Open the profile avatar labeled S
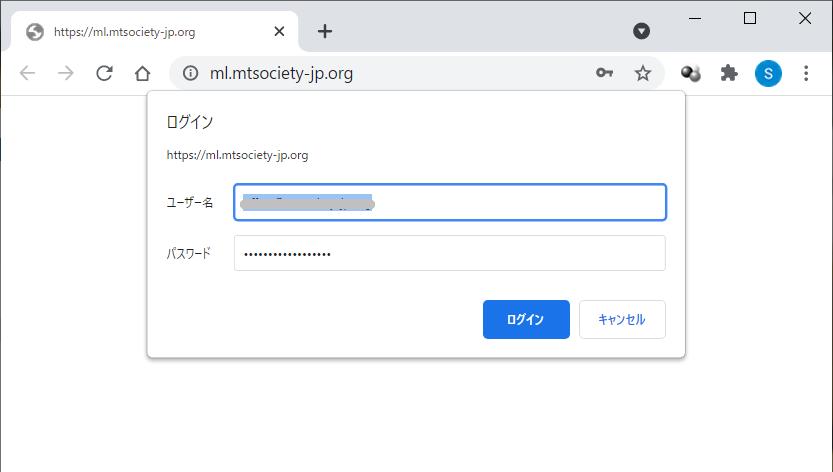 [768, 73]
